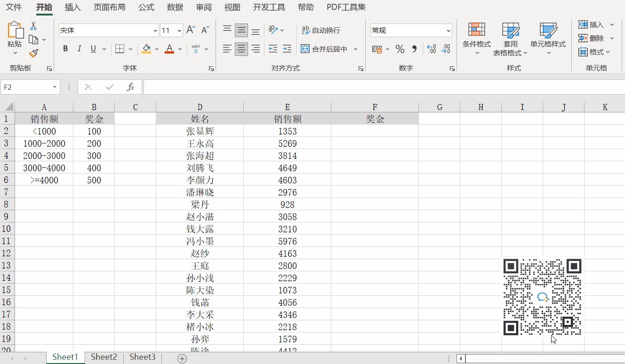Click 自动换行 wrap text button
Image resolution: width=625 pixels, height=364 pixels.
(x=321, y=30)
